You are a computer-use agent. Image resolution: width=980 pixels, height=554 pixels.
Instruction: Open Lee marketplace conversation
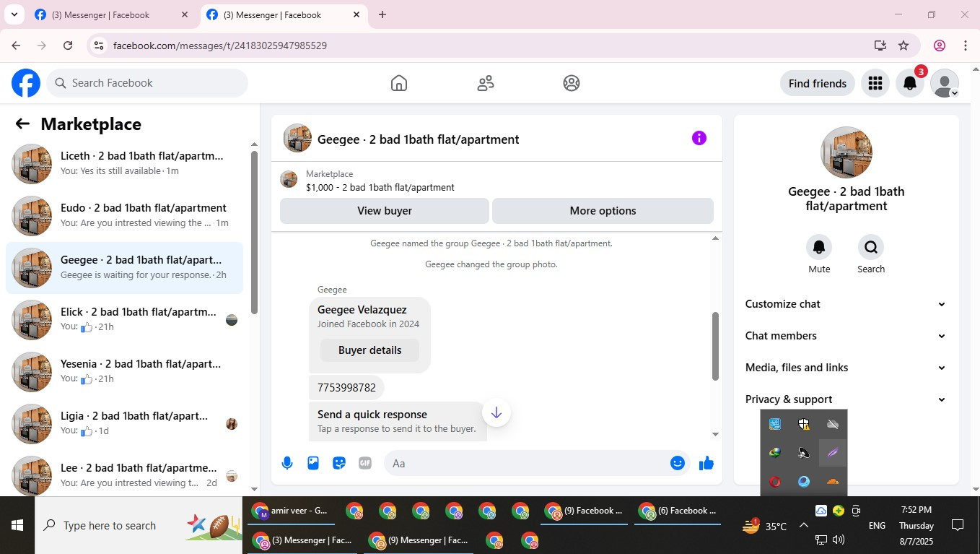[x=125, y=475]
